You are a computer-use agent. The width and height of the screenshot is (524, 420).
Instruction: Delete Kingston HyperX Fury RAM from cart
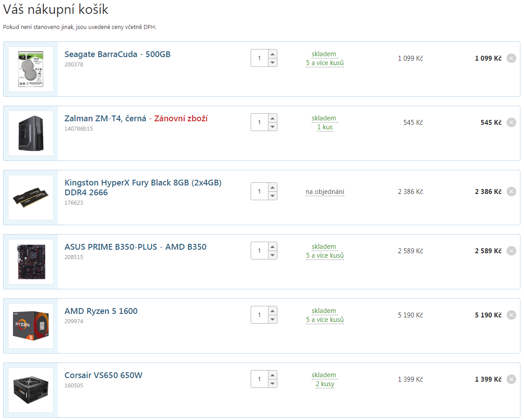click(x=511, y=192)
